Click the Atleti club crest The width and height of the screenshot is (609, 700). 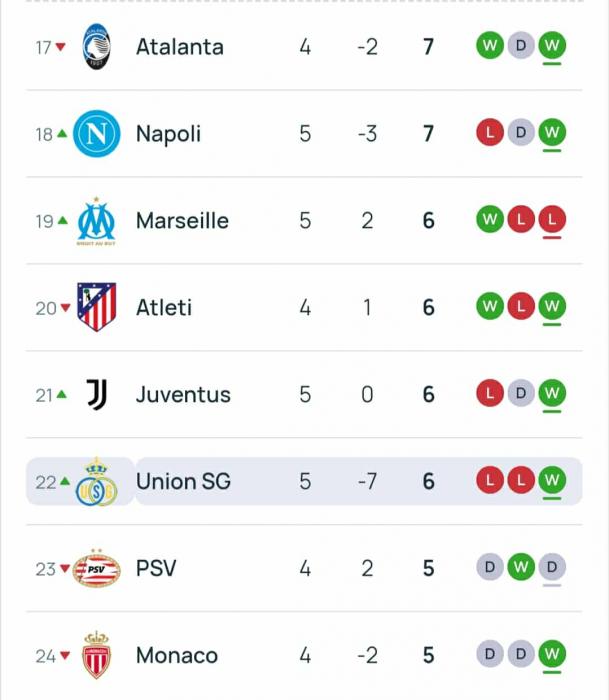97,307
